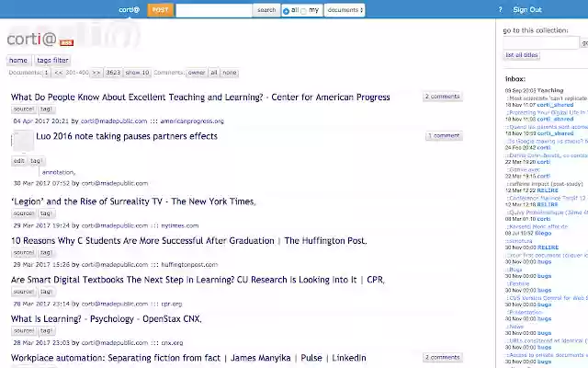The image size is (588, 368).
Task: Open 'What Is Learning? - Psychology' article
Action: pos(107,319)
